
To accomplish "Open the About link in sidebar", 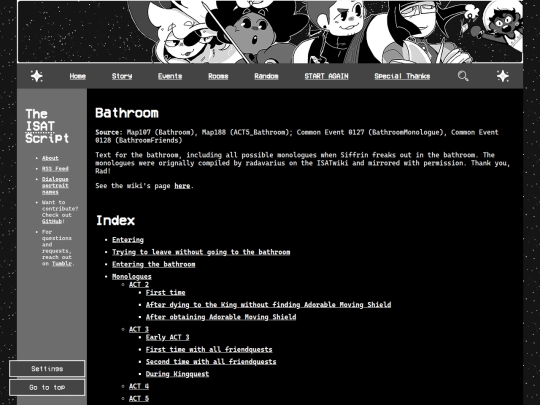I will [x=50, y=158].
